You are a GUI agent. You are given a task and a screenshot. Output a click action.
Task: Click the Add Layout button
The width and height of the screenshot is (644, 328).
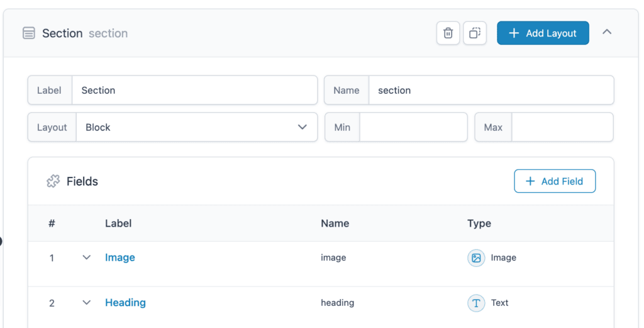(543, 33)
